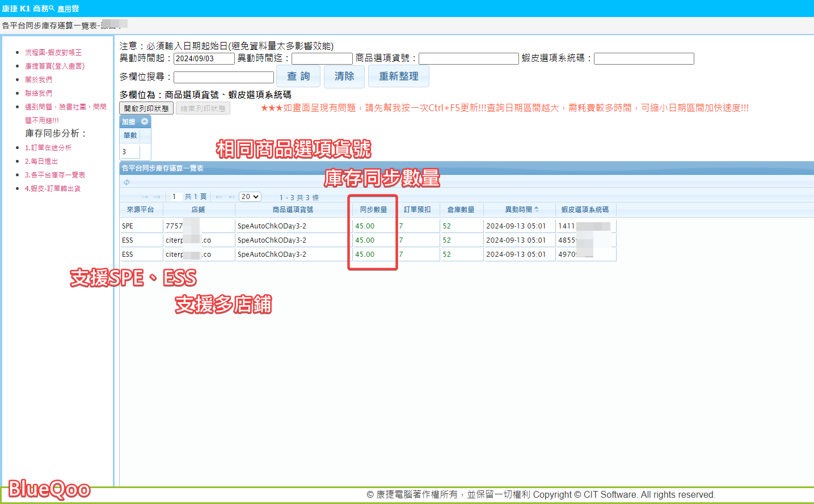Click the 開啟列印狀態 button
Screen dimensions: 814x504
(x=146, y=108)
